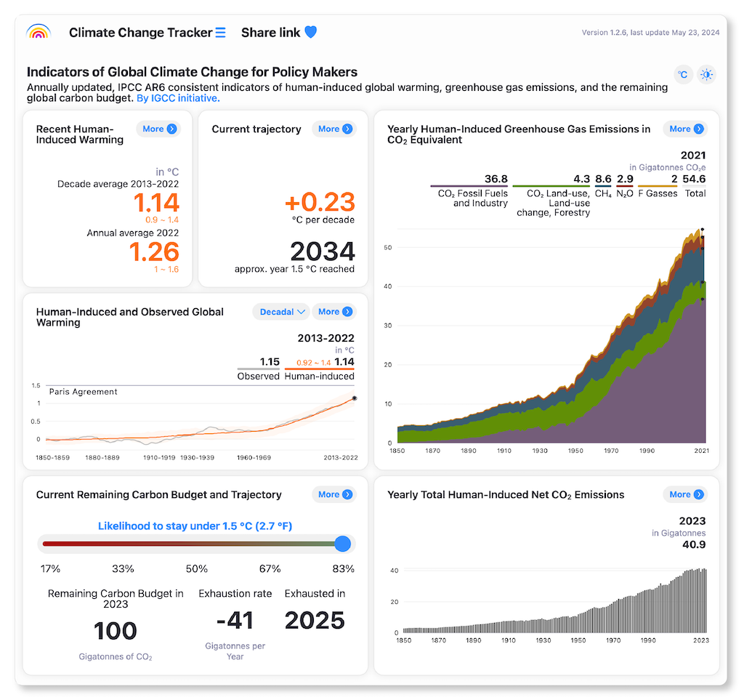Click More on Human-Induced and Observed Warming
Image resolution: width=744 pixels, height=700 pixels.
(x=333, y=312)
